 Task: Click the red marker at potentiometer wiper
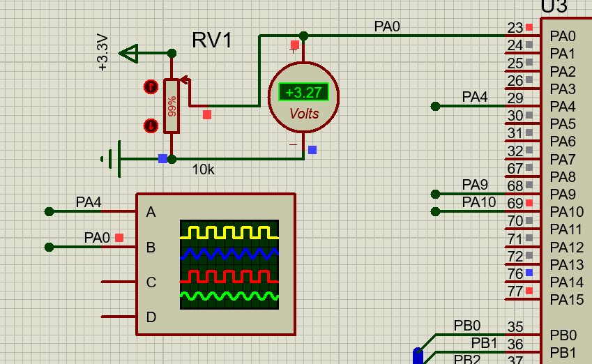207,115
